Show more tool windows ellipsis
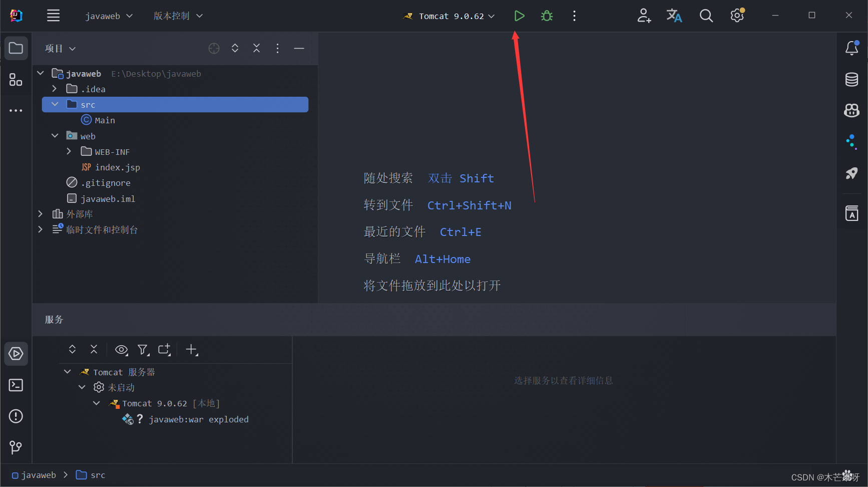 (x=16, y=110)
